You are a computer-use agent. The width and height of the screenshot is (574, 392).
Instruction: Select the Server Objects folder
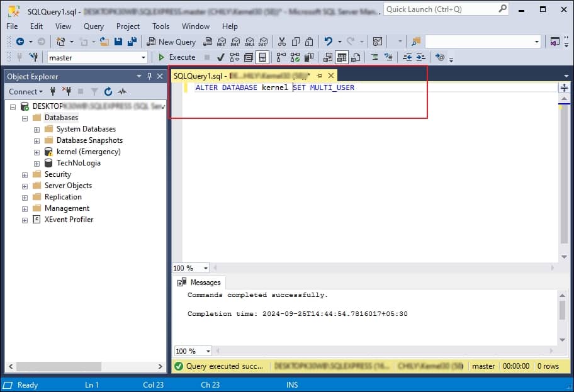coord(68,186)
